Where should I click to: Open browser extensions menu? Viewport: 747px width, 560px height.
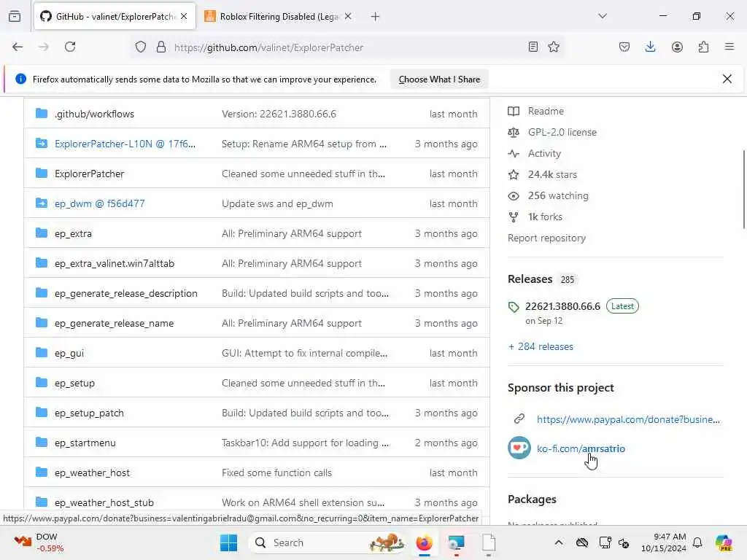[x=703, y=47]
